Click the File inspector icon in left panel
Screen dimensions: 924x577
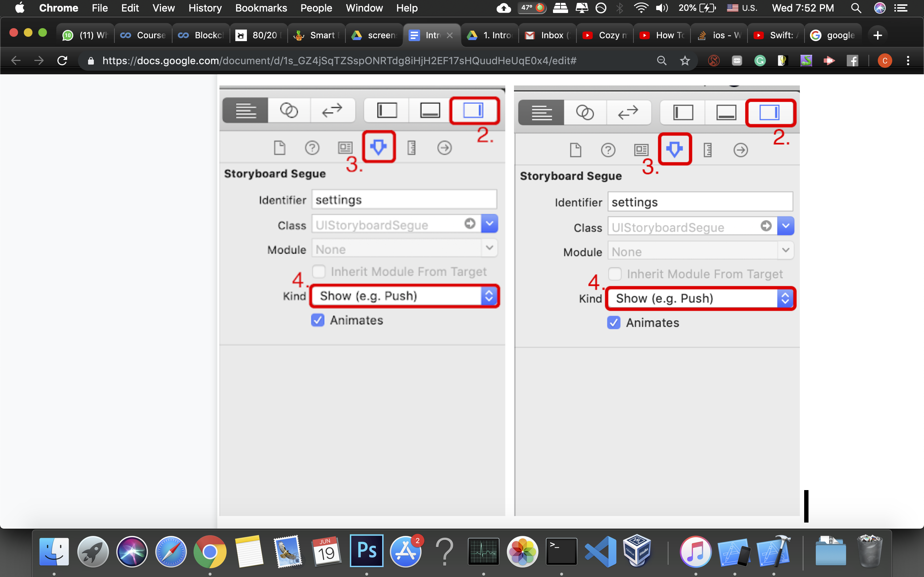280,147
